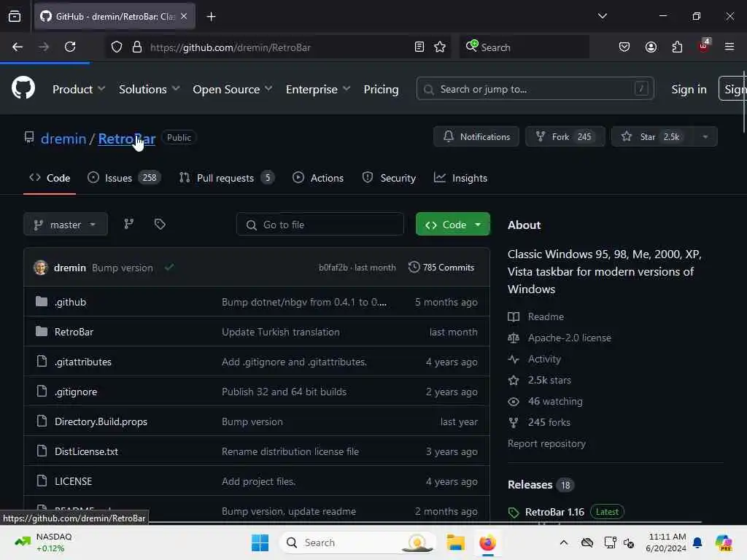Switch to the Insights tab
This screenshot has height=560, width=747.
(460, 178)
